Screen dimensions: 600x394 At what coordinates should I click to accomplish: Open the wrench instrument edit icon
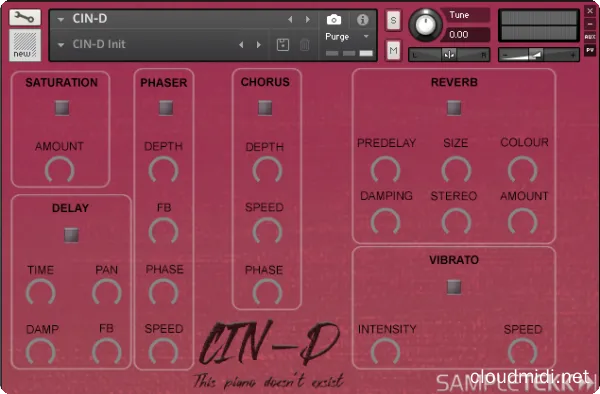(x=25, y=18)
